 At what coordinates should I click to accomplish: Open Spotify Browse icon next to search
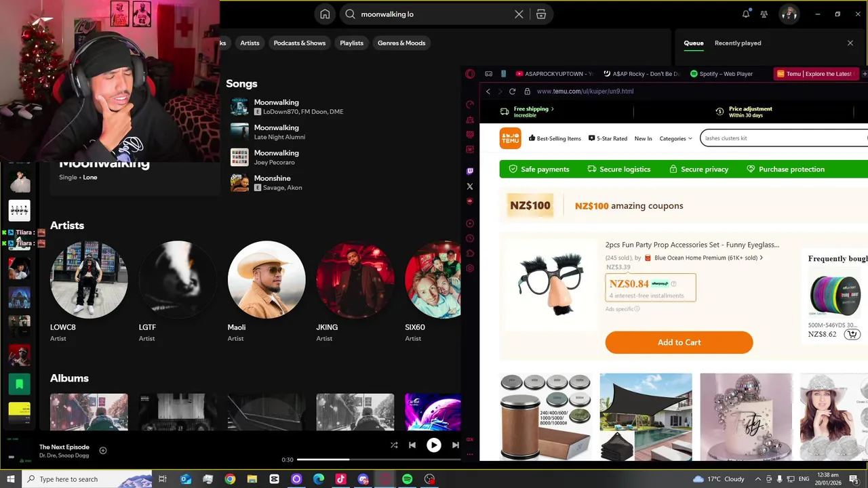pos(540,14)
